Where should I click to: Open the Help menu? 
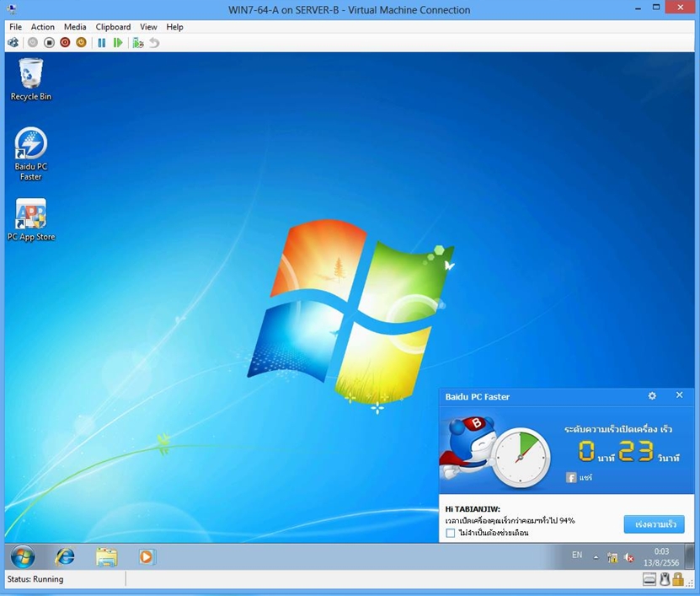[x=174, y=27]
